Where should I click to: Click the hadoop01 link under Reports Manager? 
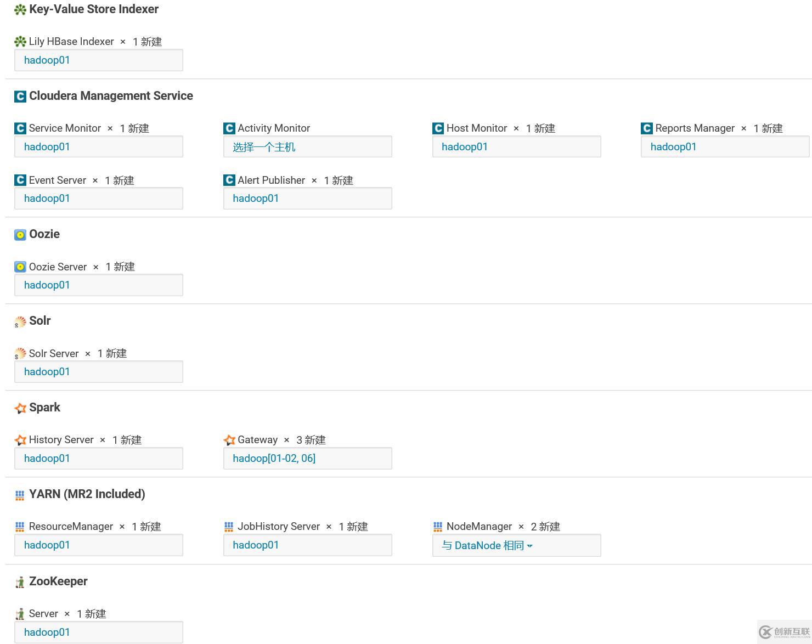(673, 147)
